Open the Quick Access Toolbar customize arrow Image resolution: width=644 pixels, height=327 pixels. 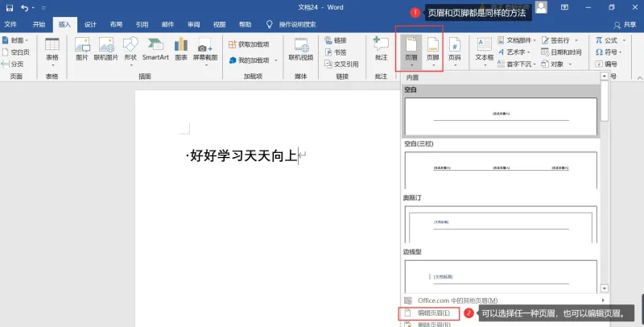43,8
